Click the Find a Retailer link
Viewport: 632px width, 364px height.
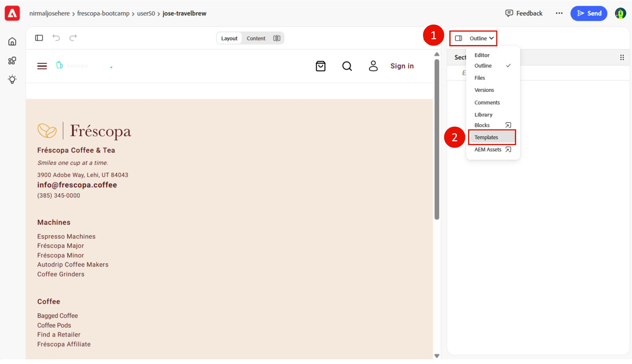(x=59, y=335)
